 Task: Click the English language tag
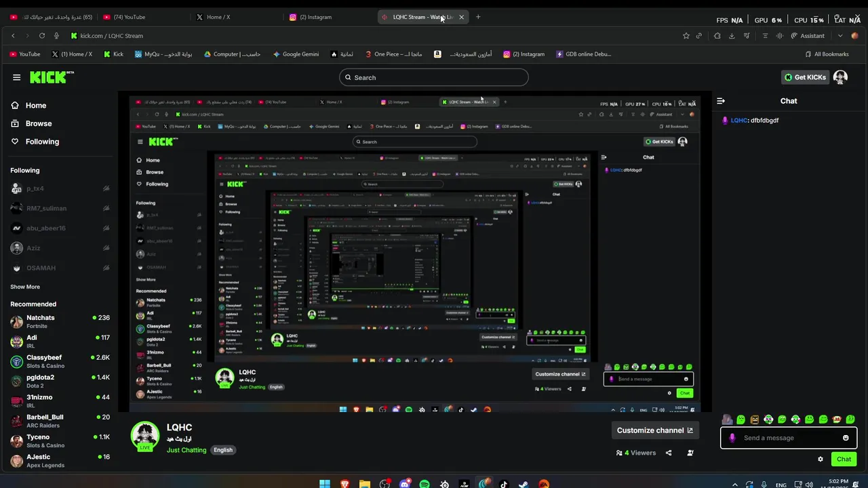pos(223,450)
